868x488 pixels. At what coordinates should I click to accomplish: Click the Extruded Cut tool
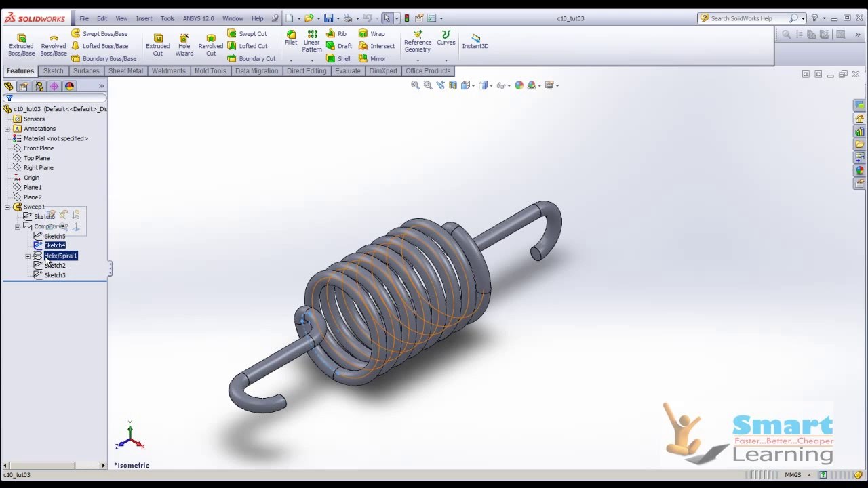[158, 45]
